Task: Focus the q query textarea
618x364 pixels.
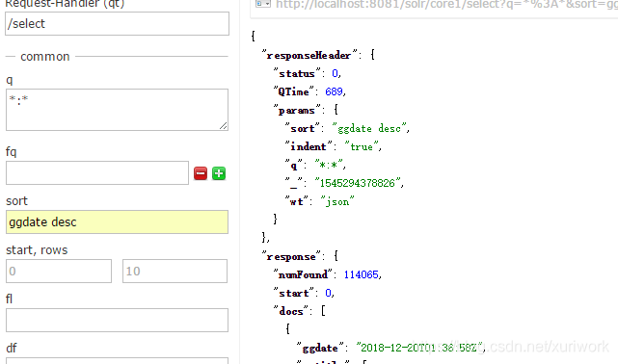Action: 117,110
